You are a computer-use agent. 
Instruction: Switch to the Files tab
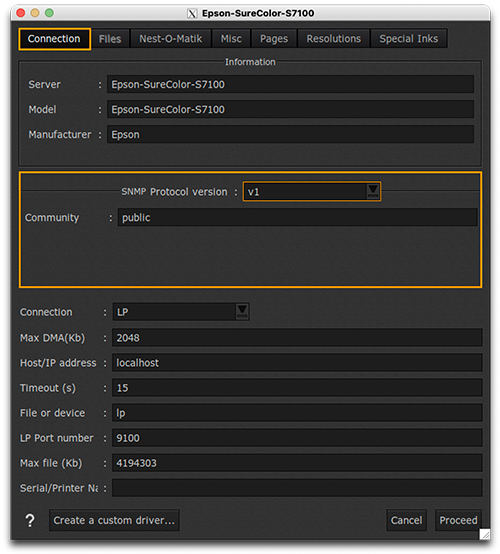point(110,39)
